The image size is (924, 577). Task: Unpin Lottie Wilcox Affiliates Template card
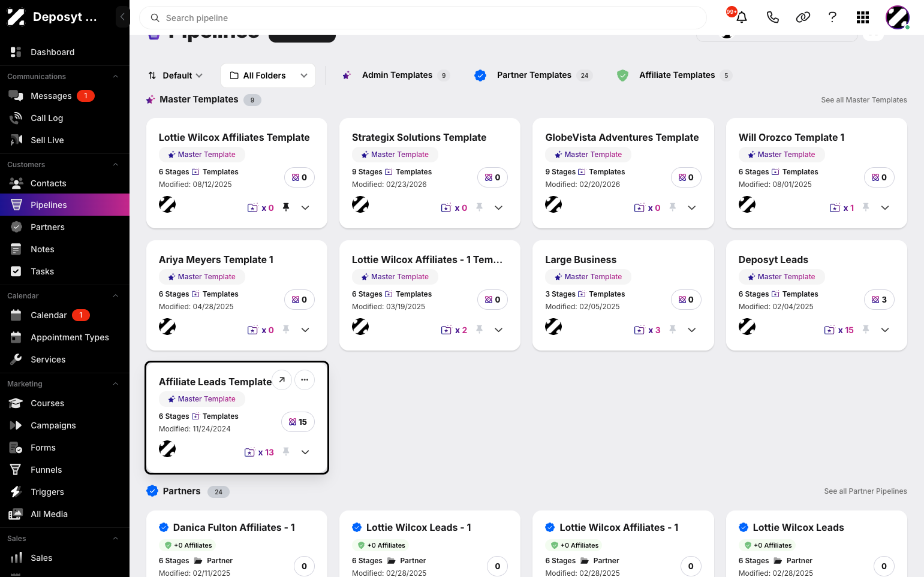[286, 207]
